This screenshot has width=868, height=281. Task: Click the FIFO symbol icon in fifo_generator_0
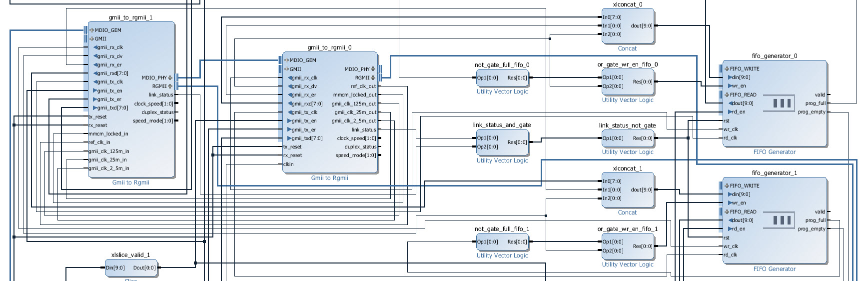tap(779, 103)
